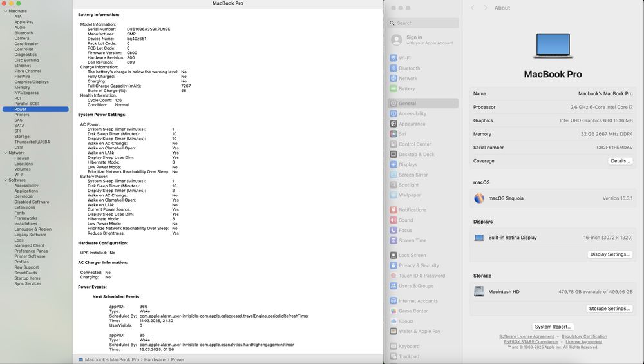The width and height of the screenshot is (644, 364).
Task: Click Sign in with your Apple Account
Action: tap(423, 40)
